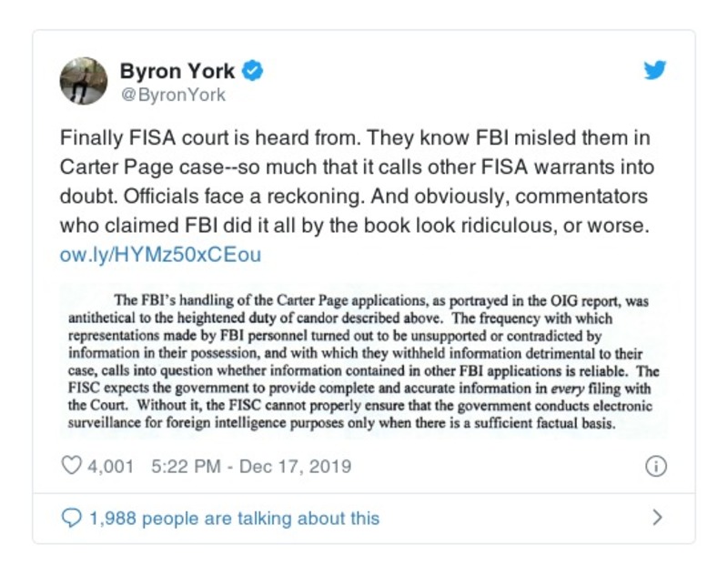
Task: Open the tweet info circle icon
Action: click(x=655, y=467)
